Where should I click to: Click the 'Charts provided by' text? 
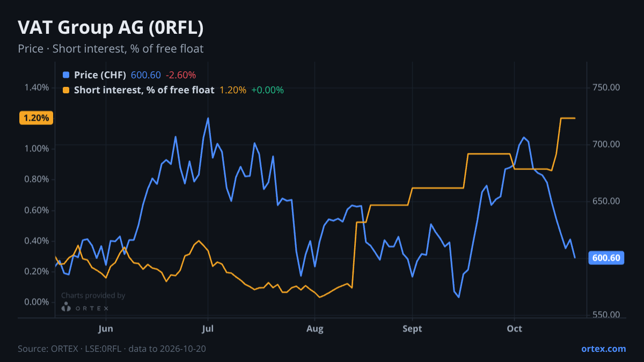coord(93,295)
